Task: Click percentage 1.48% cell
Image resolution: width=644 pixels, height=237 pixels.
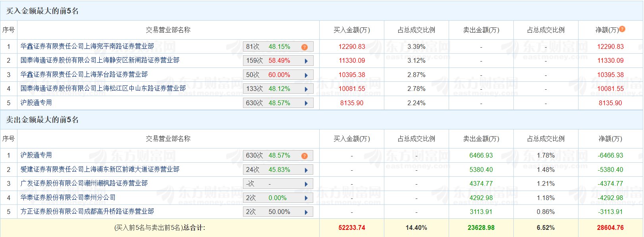Action: tap(546, 170)
